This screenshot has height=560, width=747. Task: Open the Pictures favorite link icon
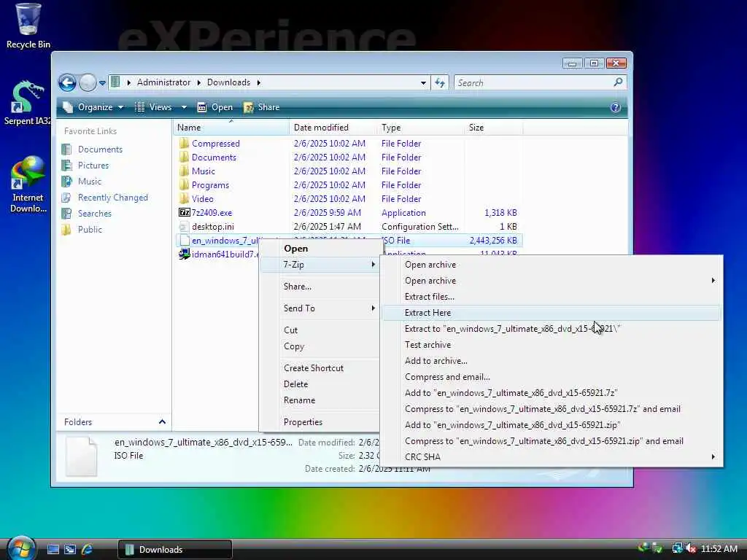66,166
